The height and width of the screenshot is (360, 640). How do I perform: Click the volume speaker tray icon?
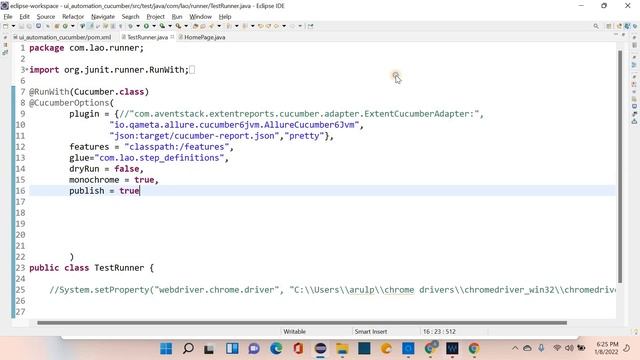pos(569,348)
